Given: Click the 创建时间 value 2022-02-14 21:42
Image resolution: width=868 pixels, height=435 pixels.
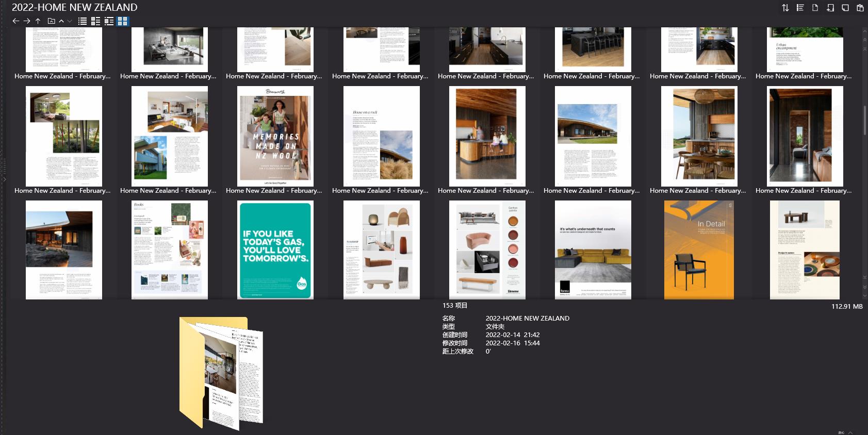Looking at the screenshot, I should pos(513,334).
